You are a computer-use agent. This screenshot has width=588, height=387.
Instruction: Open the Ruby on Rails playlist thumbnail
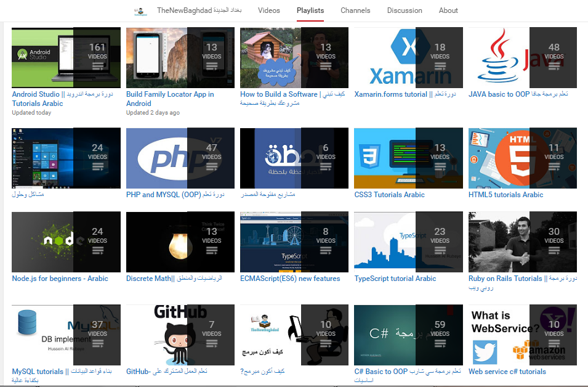click(522, 242)
